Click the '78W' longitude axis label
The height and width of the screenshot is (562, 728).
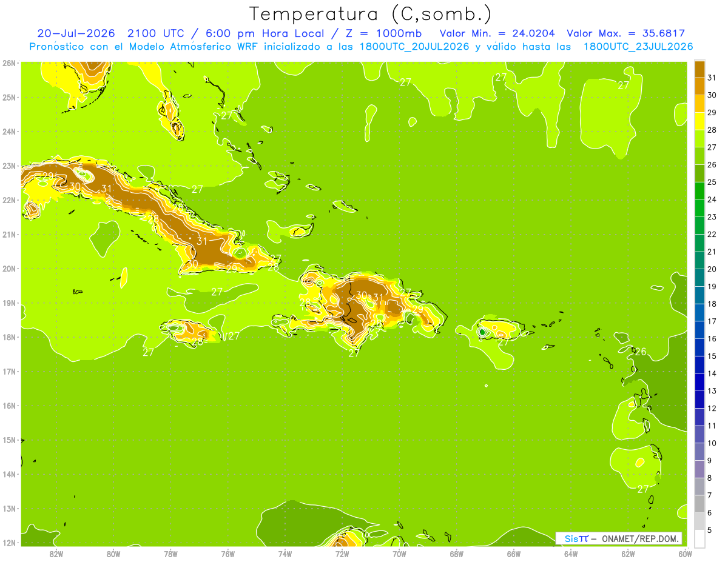[x=170, y=553]
